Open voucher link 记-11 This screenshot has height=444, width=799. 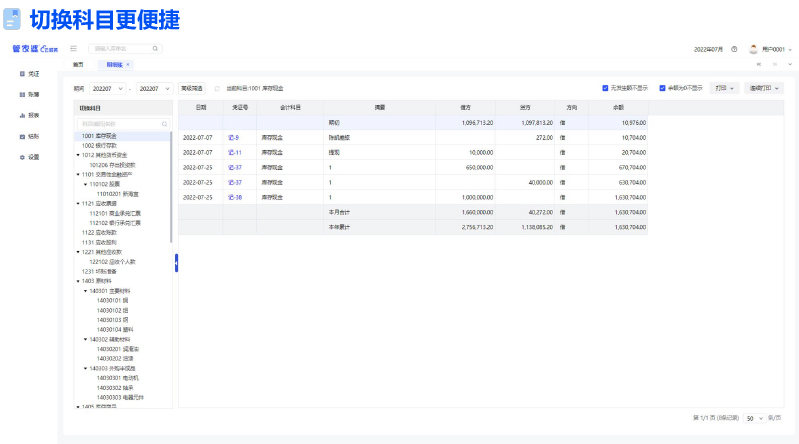235,152
